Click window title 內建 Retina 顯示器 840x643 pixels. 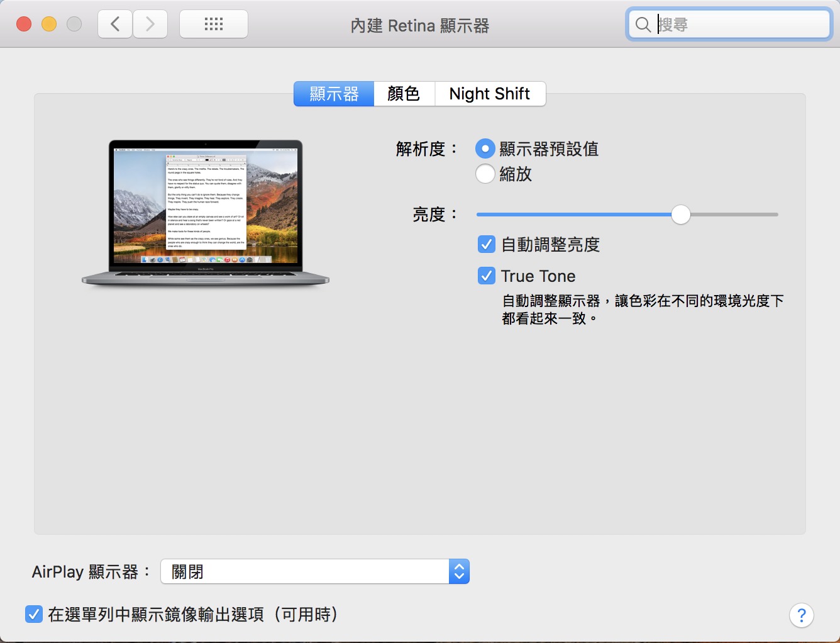pos(420,26)
